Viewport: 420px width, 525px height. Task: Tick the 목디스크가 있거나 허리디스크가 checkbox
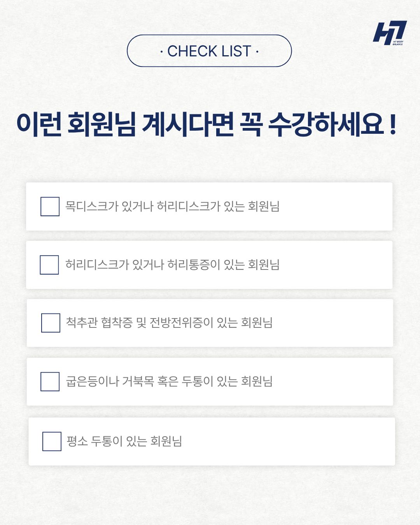(x=50, y=206)
